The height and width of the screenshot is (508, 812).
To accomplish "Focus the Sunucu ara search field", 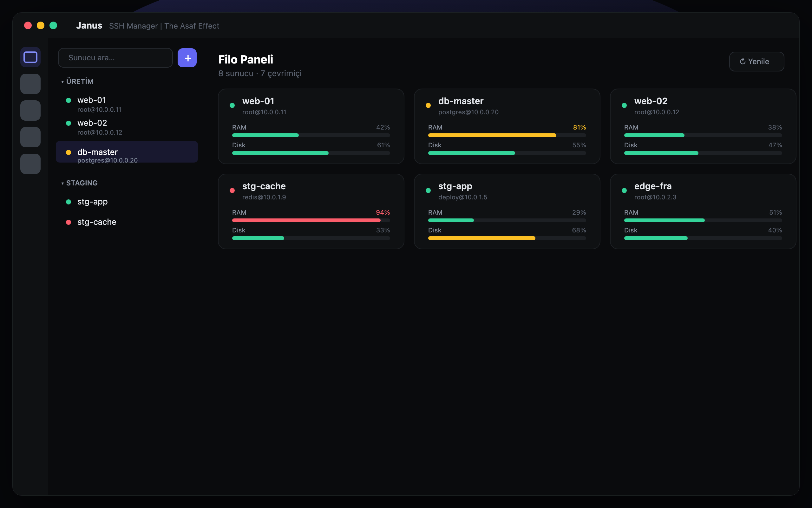I will 115,58.
